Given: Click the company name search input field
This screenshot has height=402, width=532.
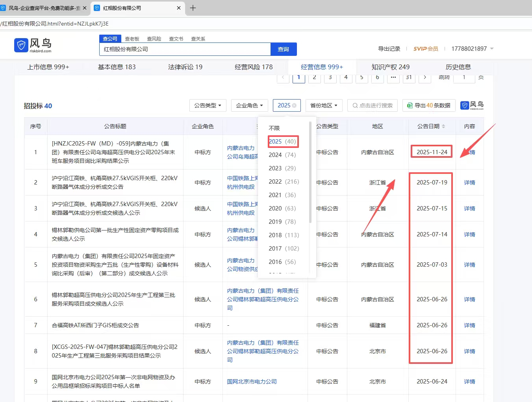Looking at the screenshot, I should coord(185,49).
